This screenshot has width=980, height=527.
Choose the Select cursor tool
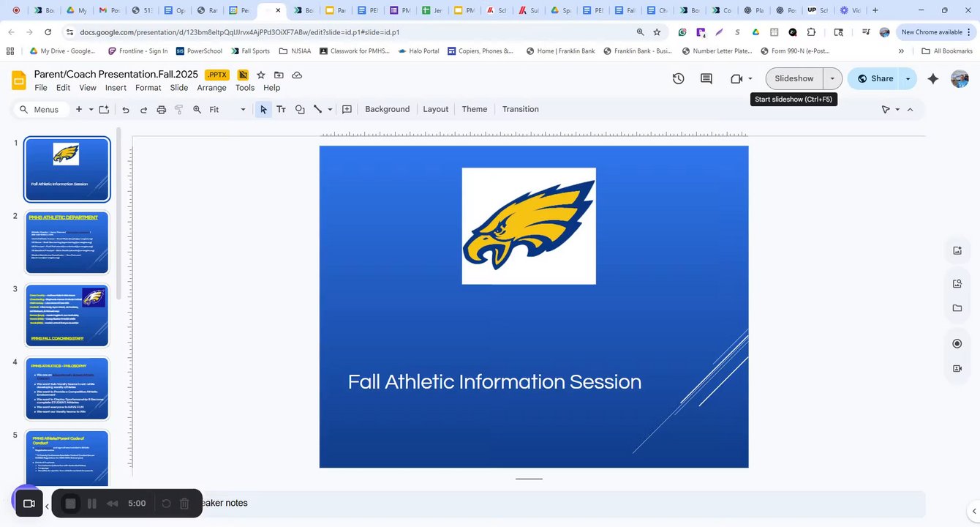[x=263, y=109]
